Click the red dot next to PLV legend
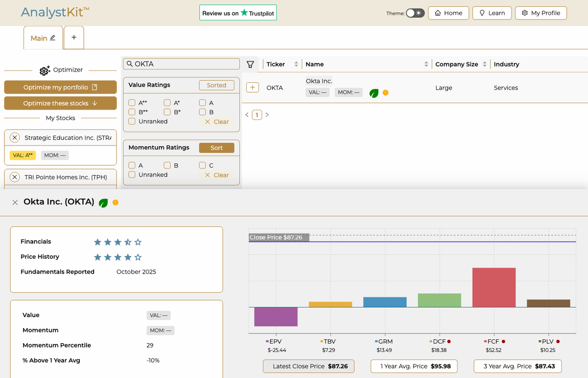Viewport: 588px width, 378px height. tap(558, 341)
